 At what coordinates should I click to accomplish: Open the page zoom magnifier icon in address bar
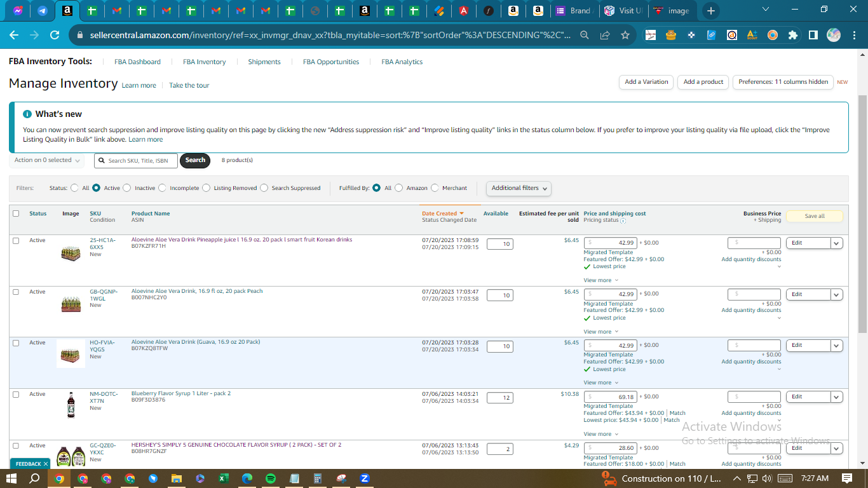(585, 36)
